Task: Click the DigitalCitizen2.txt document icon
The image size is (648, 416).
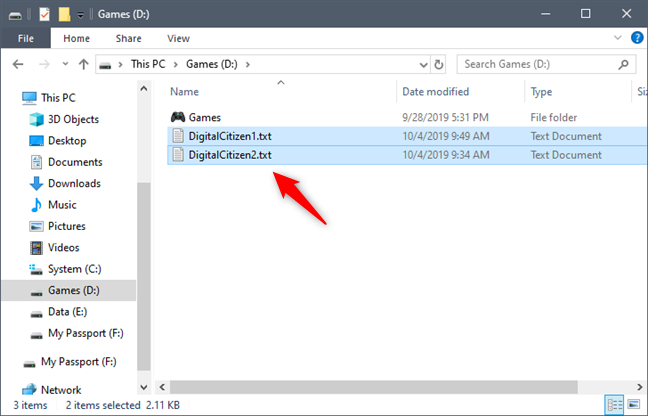Action: (178, 155)
